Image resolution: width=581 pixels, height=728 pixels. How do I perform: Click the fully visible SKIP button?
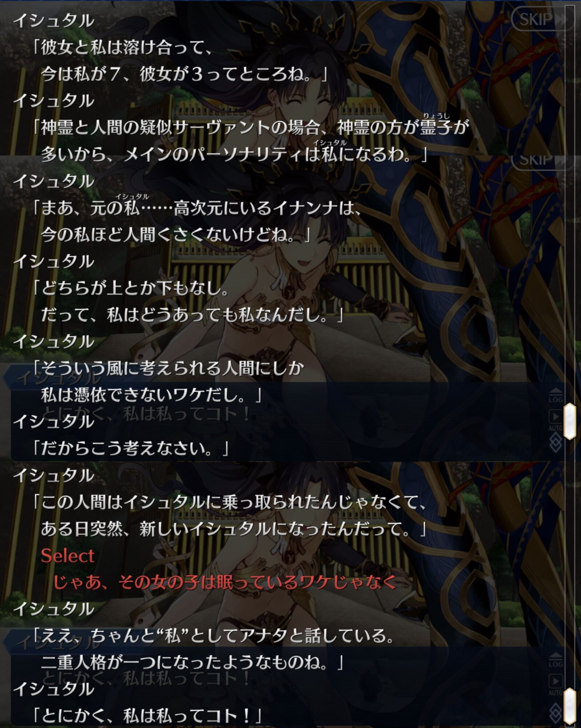click(541, 19)
